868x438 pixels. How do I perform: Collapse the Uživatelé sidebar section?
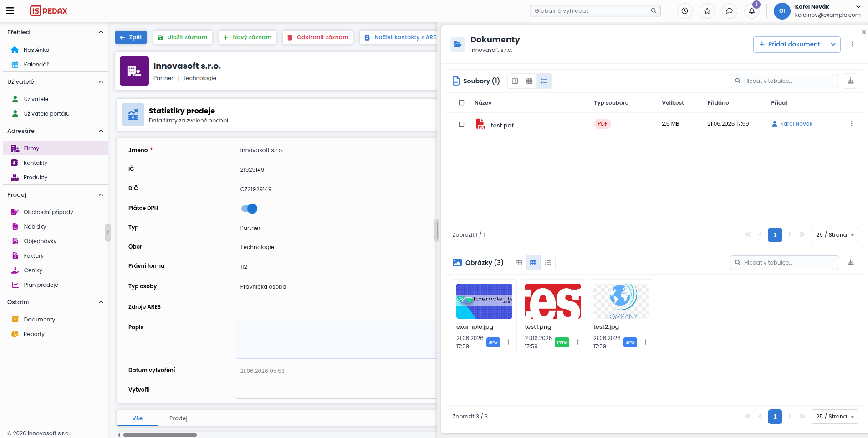pyautogui.click(x=101, y=82)
